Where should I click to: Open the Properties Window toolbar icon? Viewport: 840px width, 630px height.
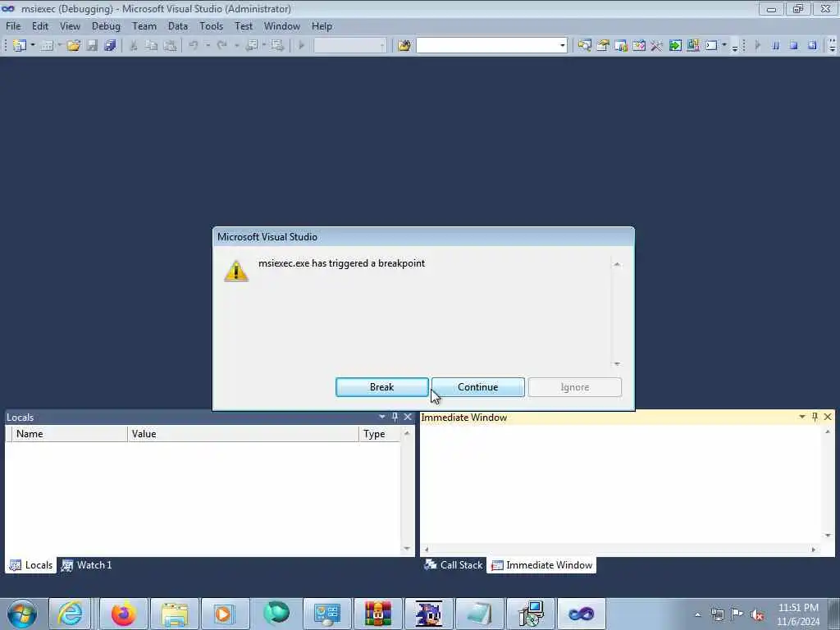(x=603, y=46)
